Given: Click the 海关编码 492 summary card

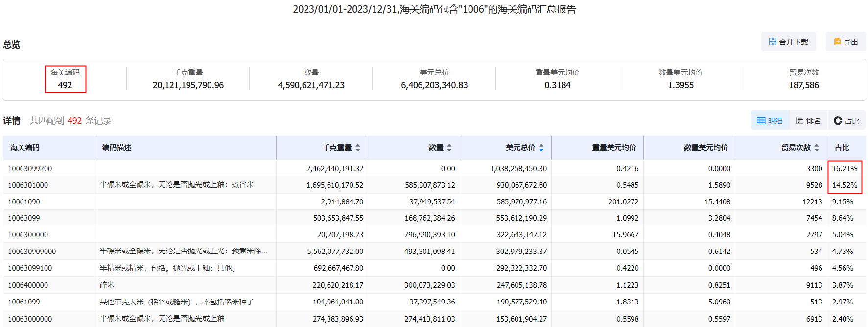Looking at the screenshot, I should point(65,79).
